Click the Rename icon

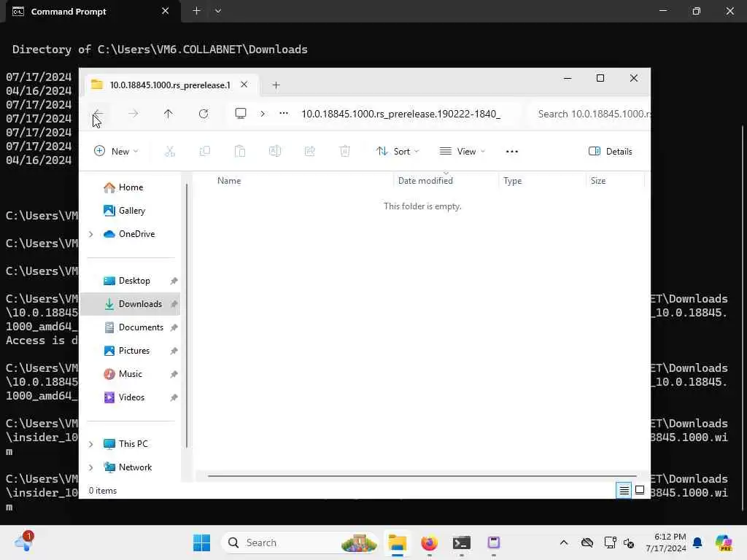point(275,152)
